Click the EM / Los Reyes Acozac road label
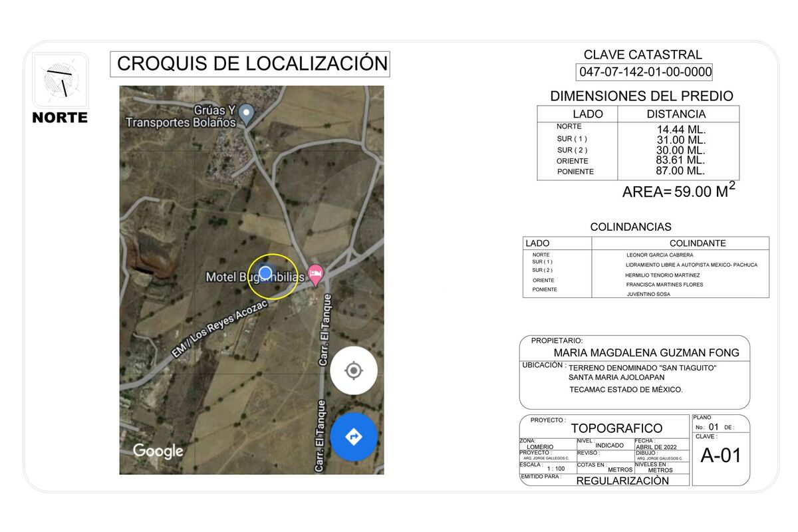 click(x=219, y=330)
